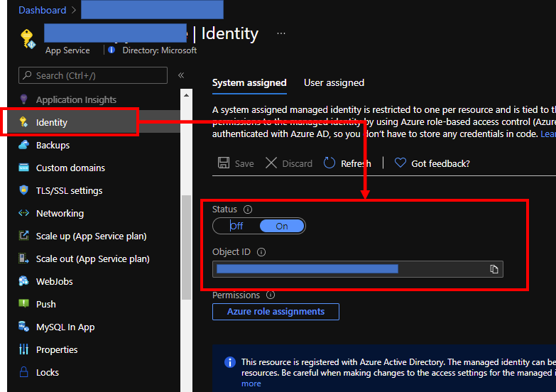
Task: Open the TLS/SSL settings shield icon
Action: pos(23,190)
